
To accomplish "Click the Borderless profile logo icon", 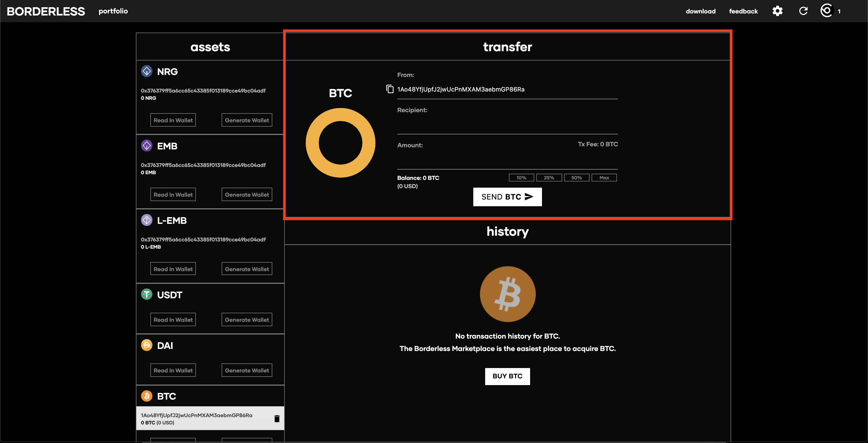I will click(x=827, y=10).
